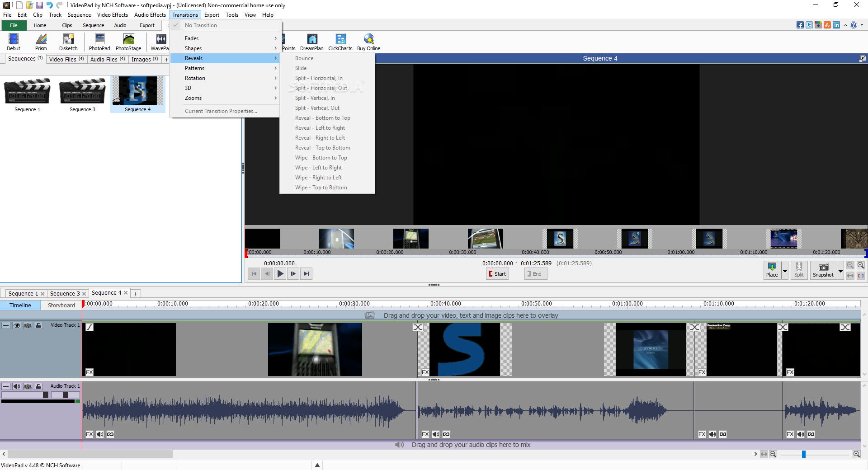Close the Sequence 3 timeline tab
The width and height of the screenshot is (868, 470).
84,294
